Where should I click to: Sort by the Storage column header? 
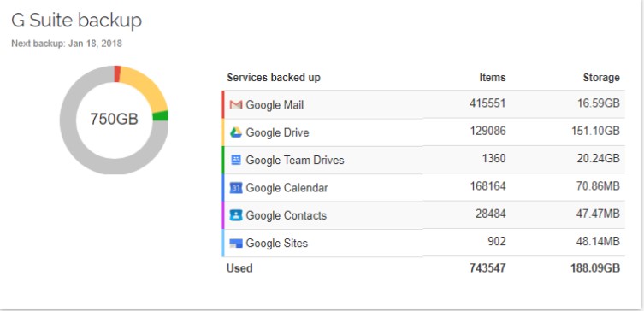point(601,78)
